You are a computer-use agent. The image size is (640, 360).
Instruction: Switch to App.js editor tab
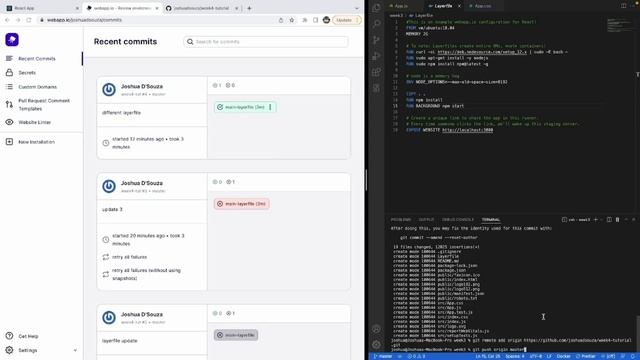[x=402, y=6]
